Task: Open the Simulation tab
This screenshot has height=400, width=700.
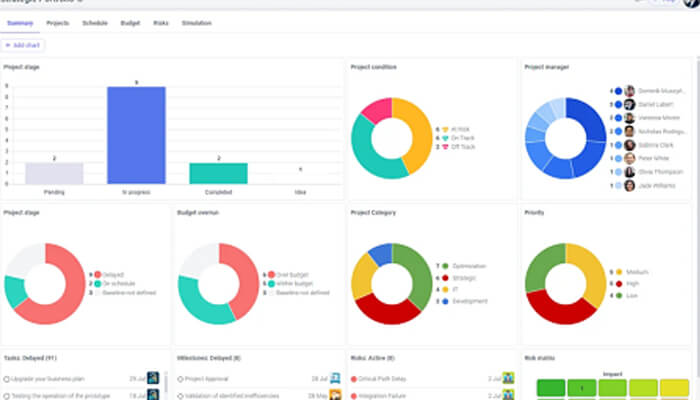Action: [x=196, y=22]
